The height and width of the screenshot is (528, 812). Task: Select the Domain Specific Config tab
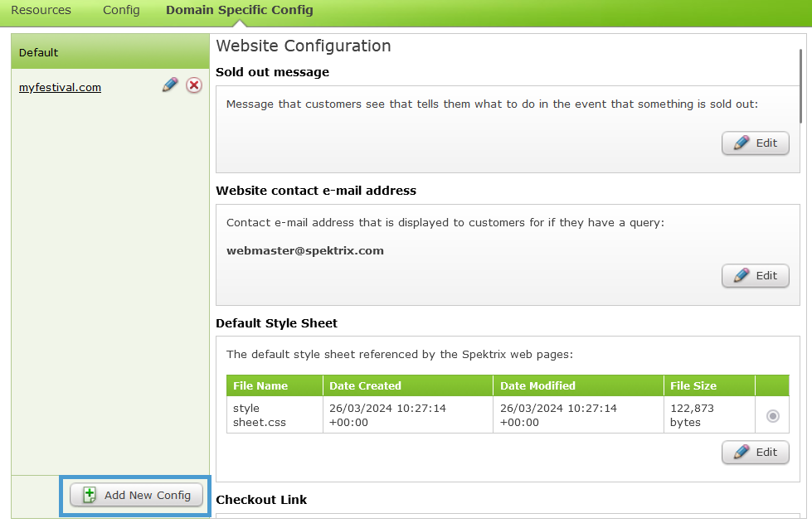click(x=239, y=10)
